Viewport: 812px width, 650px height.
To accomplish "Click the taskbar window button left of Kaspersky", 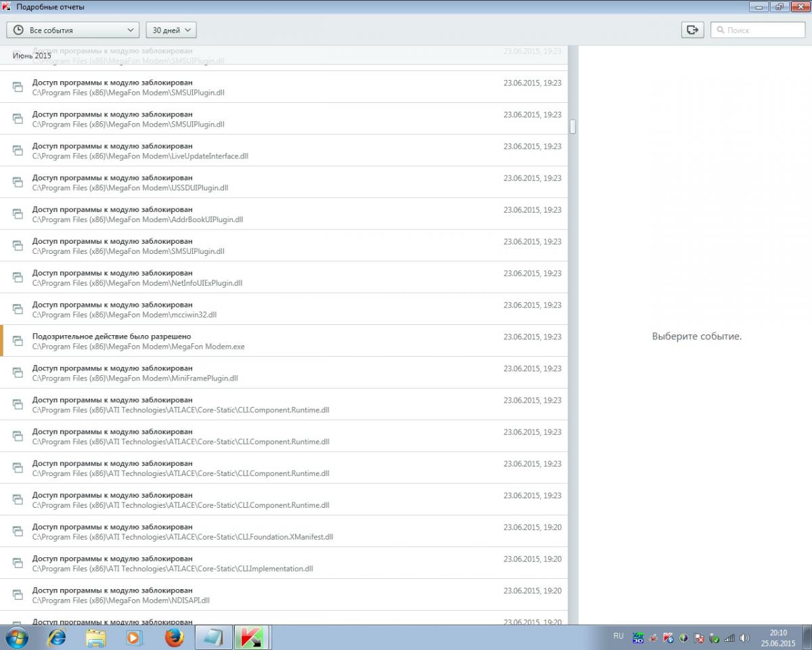I will pyautogui.click(x=213, y=637).
